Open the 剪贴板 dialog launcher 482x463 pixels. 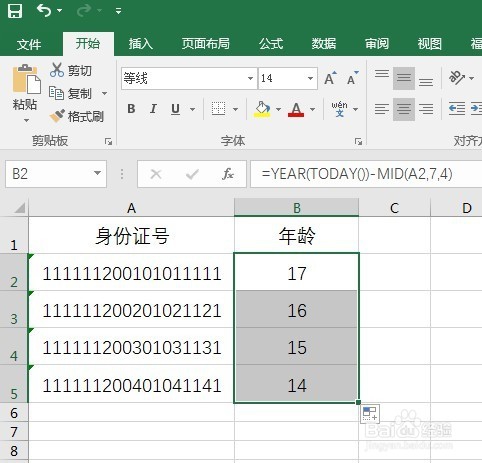click(x=108, y=142)
